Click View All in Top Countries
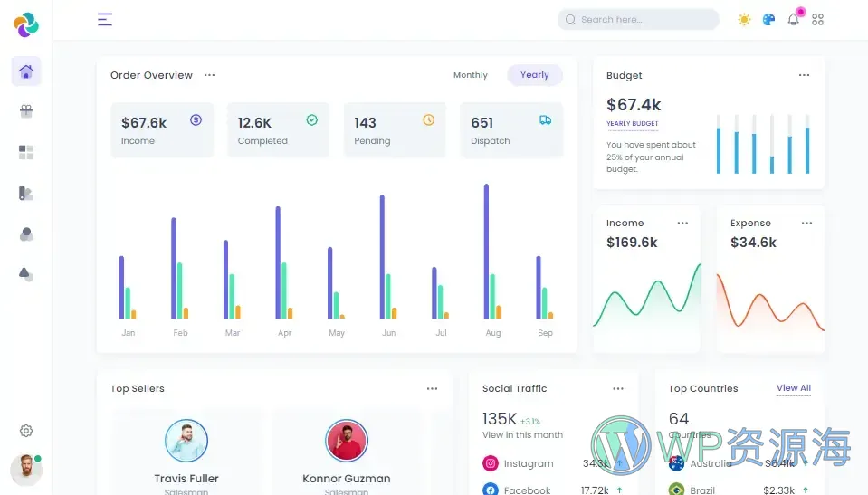Screen dimensions: 868x495 pyautogui.click(x=793, y=388)
